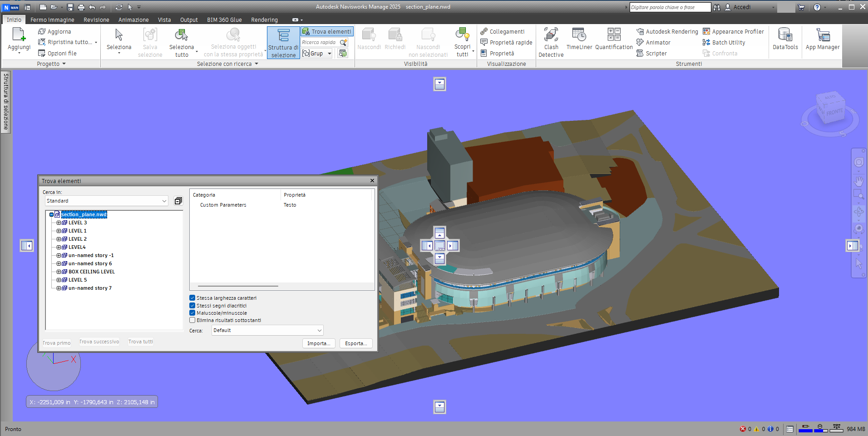The height and width of the screenshot is (436, 868).
Task: Select un-named story 7 in tree
Action: (90, 288)
